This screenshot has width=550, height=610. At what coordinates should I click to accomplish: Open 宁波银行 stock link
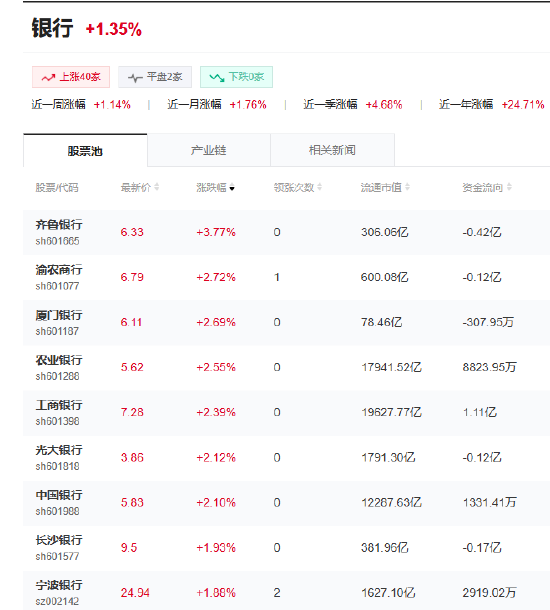pos(59,585)
